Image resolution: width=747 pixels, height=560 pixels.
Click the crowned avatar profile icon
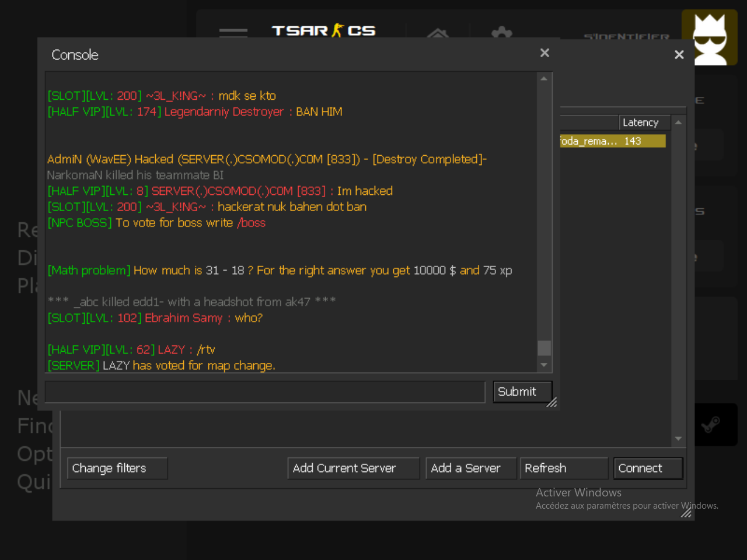[x=709, y=38]
